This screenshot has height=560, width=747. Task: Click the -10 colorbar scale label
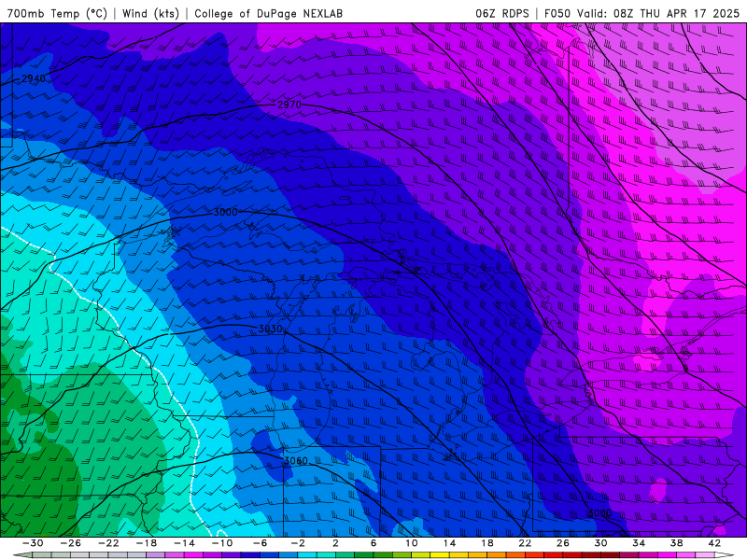coord(222,543)
